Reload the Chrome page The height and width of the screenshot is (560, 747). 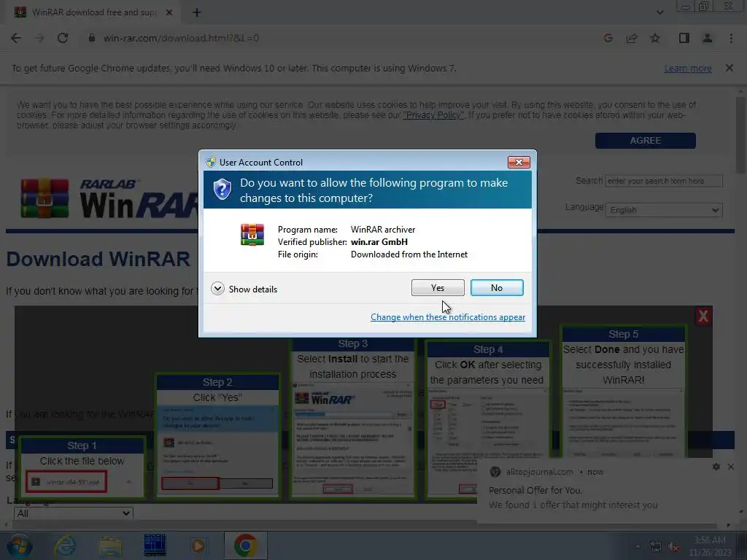click(63, 38)
